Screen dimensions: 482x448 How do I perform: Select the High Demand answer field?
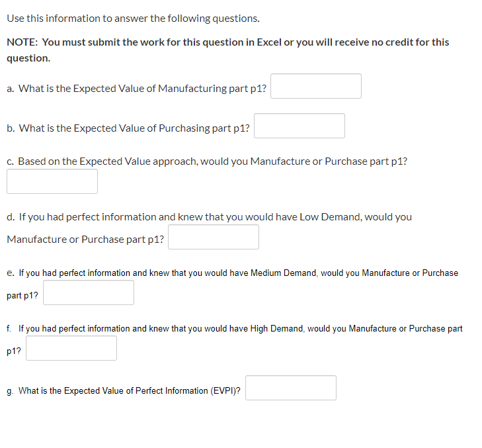coord(71,348)
